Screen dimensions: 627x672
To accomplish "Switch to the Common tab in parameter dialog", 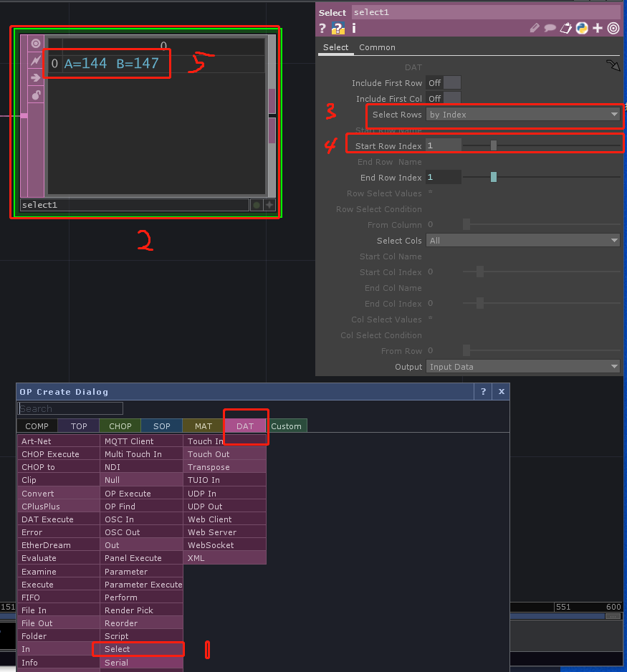I will click(377, 47).
